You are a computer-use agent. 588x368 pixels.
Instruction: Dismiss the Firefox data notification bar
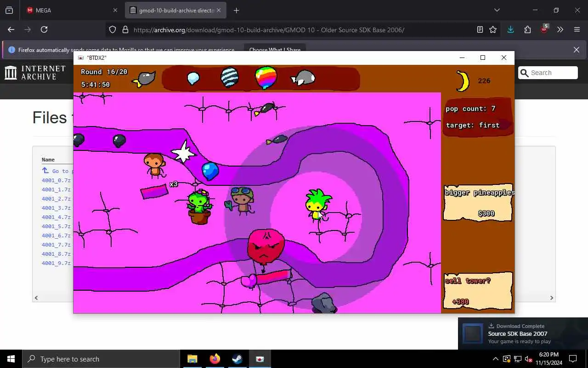coord(577,50)
